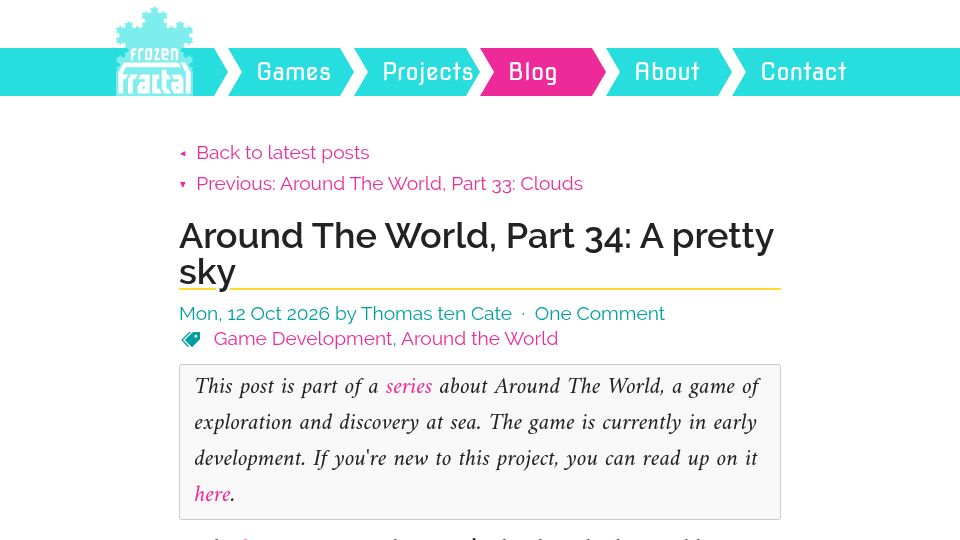Click the date 'Mon, 12 Oct 2026'
960x540 pixels.
(x=254, y=313)
